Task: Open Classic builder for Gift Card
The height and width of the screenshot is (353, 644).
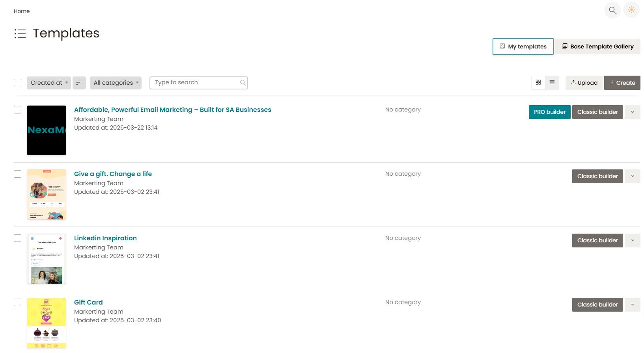Action: click(x=597, y=305)
